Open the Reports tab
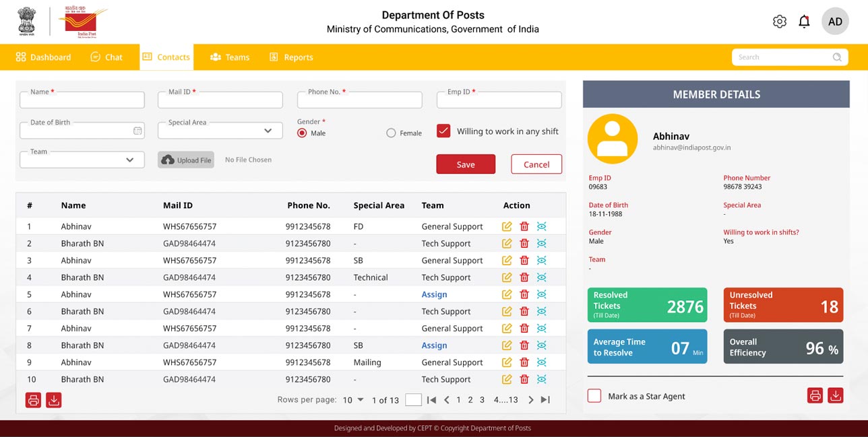The width and height of the screenshot is (868, 437). (x=291, y=57)
